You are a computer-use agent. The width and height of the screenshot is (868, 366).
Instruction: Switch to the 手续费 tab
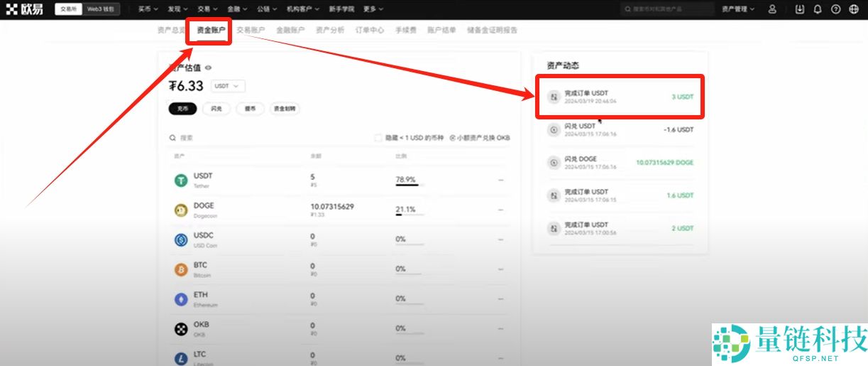[x=406, y=31]
